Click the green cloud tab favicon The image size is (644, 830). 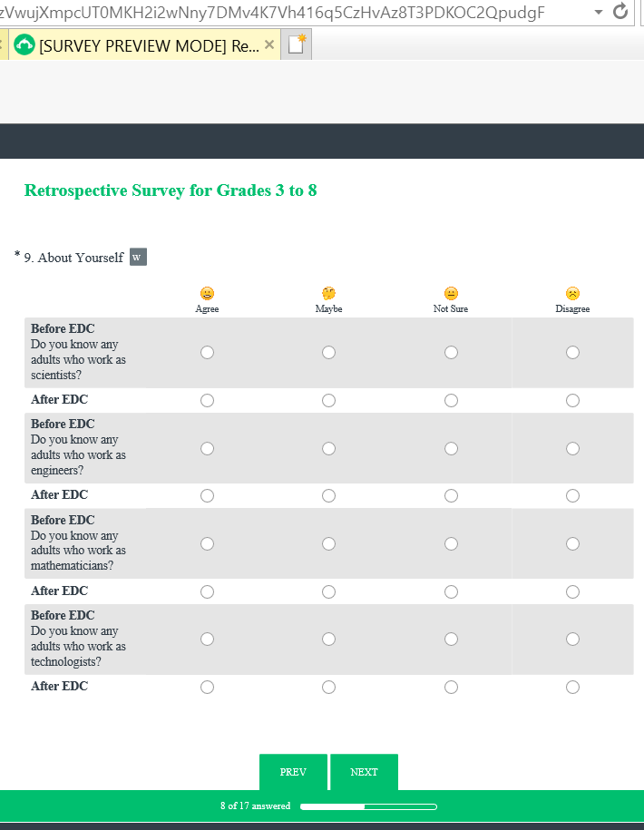click(x=24, y=45)
